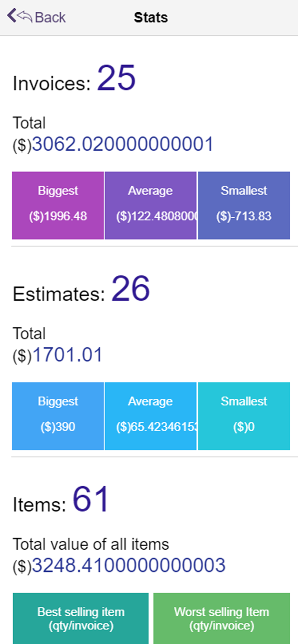The width and height of the screenshot is (298, 644).
Task: Tap the Biggest estimate tile showing 390
Action: point(58,416)
